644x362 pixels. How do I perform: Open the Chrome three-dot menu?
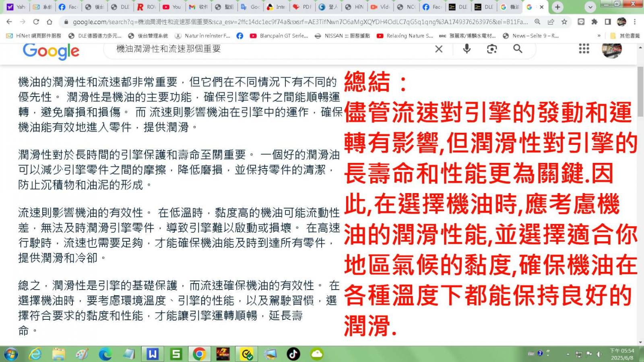pos(635,22)
